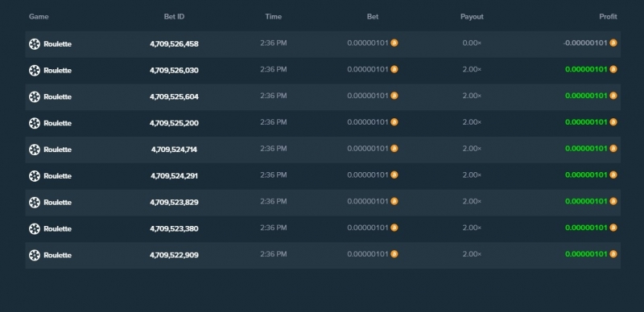This screenshot has width=644, height=312.
Task: Select the 2.00× payout in row 4,709,526,030
Action: pyautogui.click(x=472, y=69)
